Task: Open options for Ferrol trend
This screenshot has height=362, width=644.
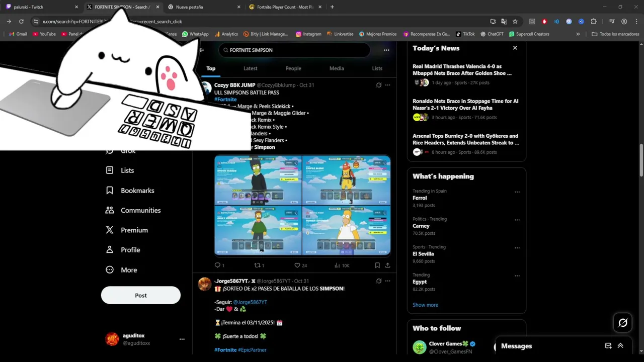Action: [x=517, y=192]
